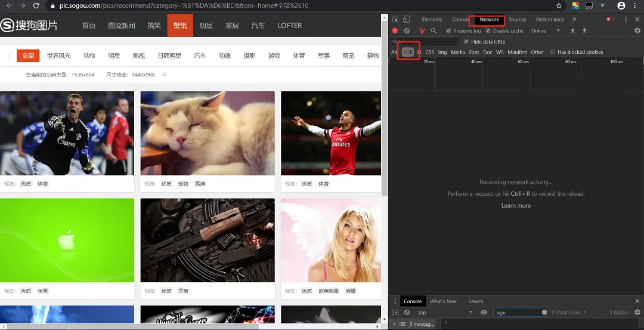
Task: Clear network log icon
Action: coord(407,31)
